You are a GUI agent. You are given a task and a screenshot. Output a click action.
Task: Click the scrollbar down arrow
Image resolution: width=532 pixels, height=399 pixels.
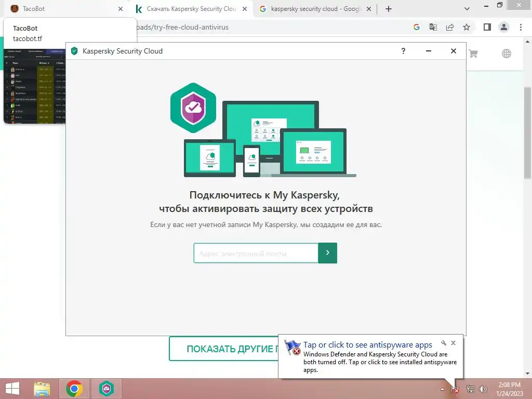pos(528,374)
